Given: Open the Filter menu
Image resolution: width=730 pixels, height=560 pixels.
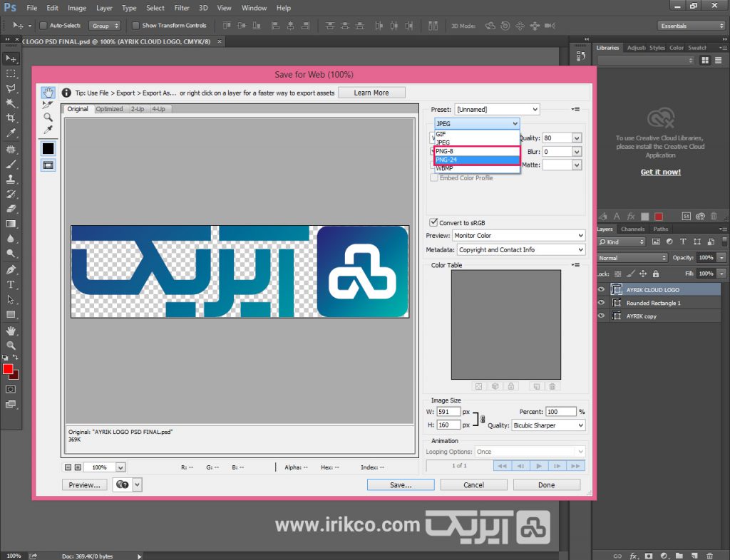Looking at the screenshot, I should click(x=182, y=8).
